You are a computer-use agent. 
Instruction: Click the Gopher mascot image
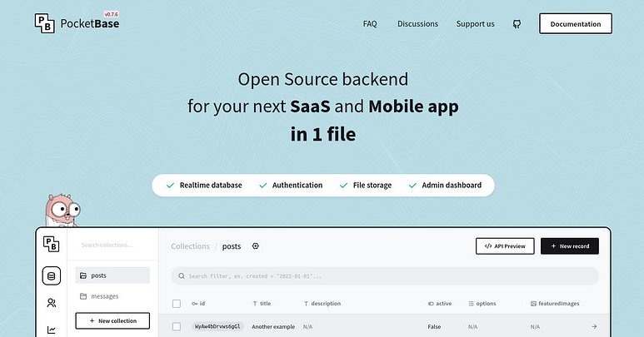click(x=62, y=210)
